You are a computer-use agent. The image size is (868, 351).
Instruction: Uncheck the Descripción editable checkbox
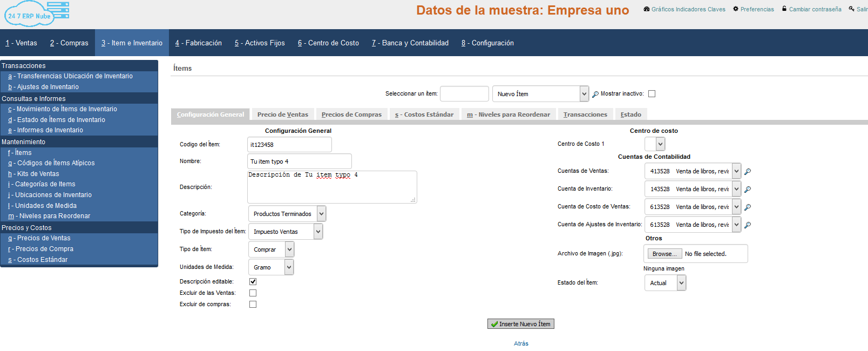click(253, 282)
